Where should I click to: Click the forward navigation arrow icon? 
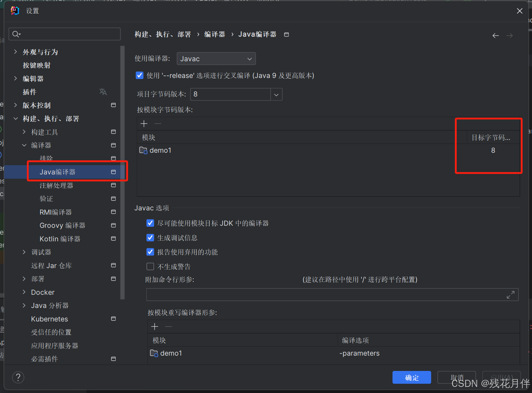(509, 35)
